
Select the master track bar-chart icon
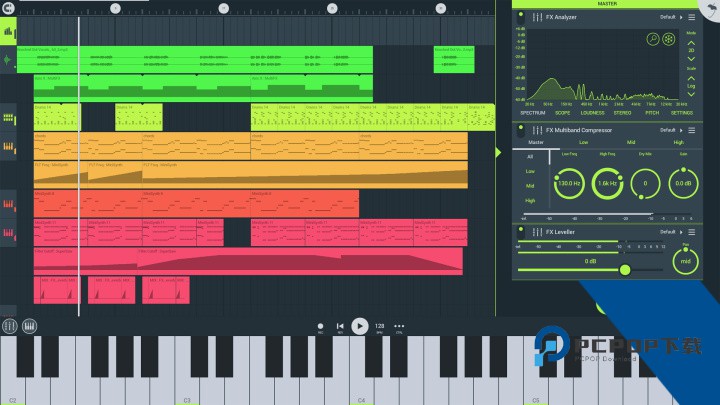click(8, 31)
